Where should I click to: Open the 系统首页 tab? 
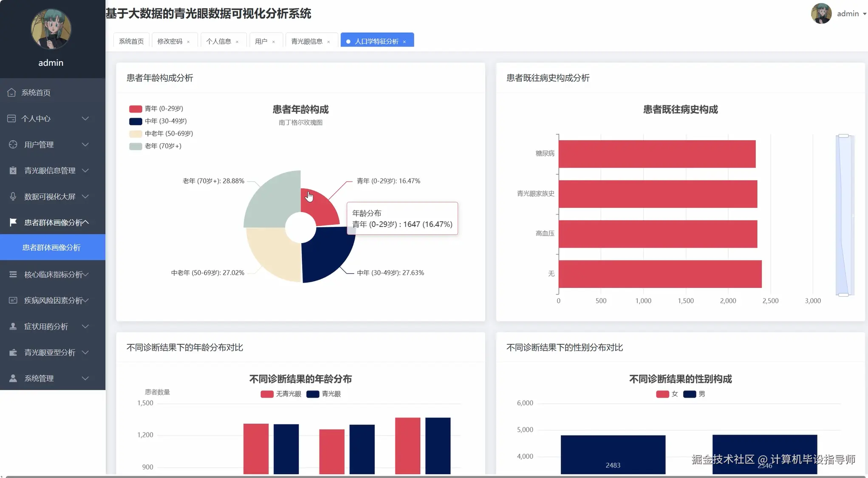[131, 41]
